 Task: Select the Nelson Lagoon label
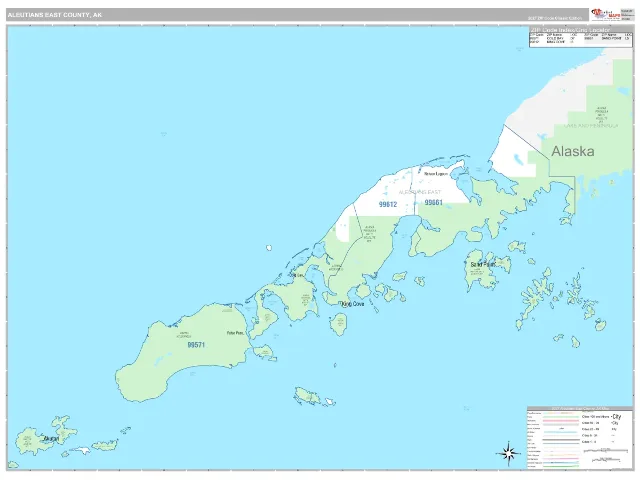pyautogui.click(x=436, y=173)
